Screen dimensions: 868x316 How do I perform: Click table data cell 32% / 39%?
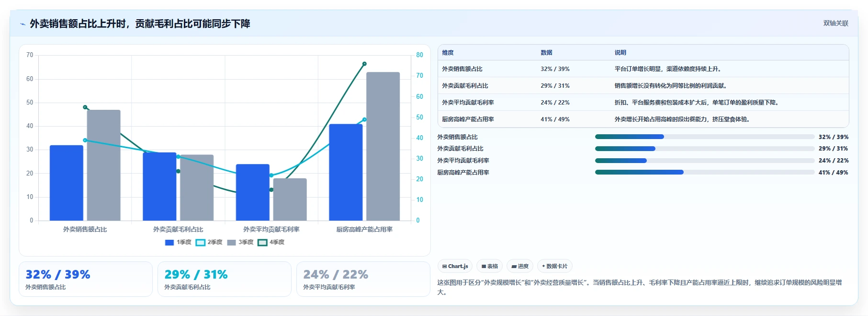555,69
